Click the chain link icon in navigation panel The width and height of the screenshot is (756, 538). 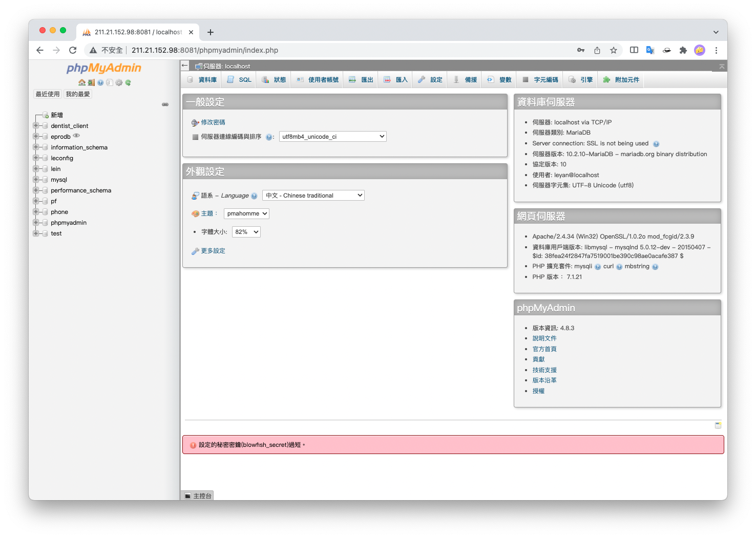point(165,104)
